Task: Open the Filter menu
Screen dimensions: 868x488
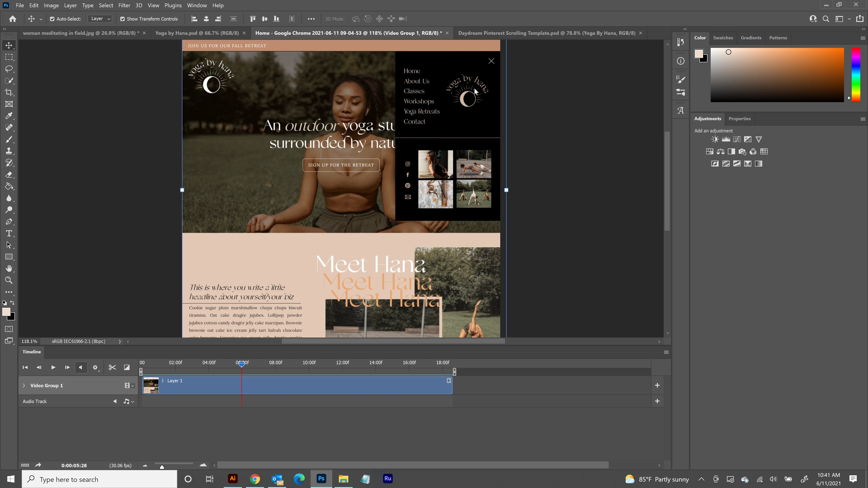Action: [124, 5]
